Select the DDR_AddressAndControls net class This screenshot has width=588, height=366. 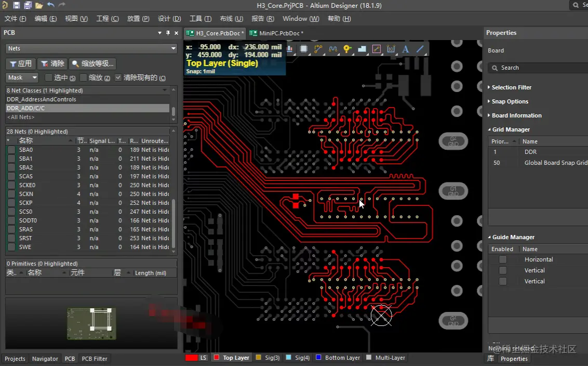coord(41,99)
